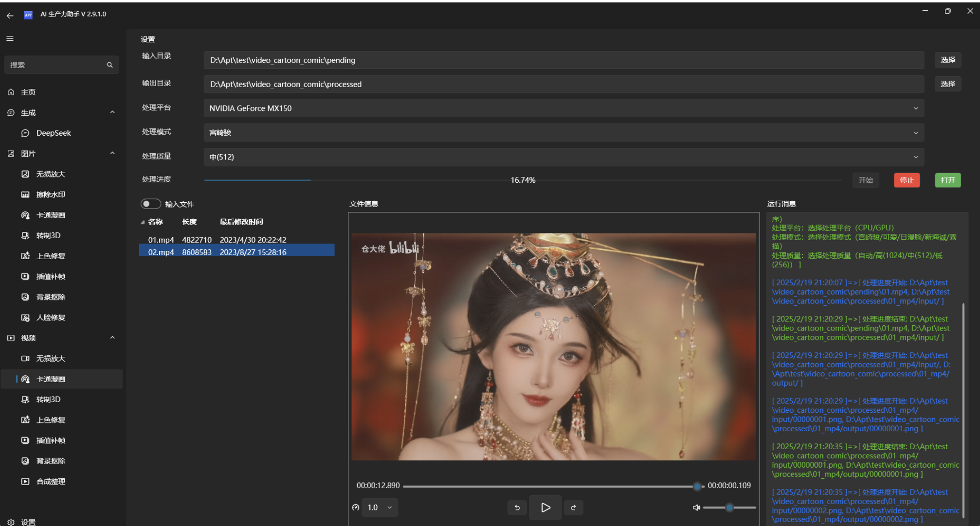Click the 00:00:12.890 elapsed time
The width and height of the screenshot is (980, 526).
378,486
